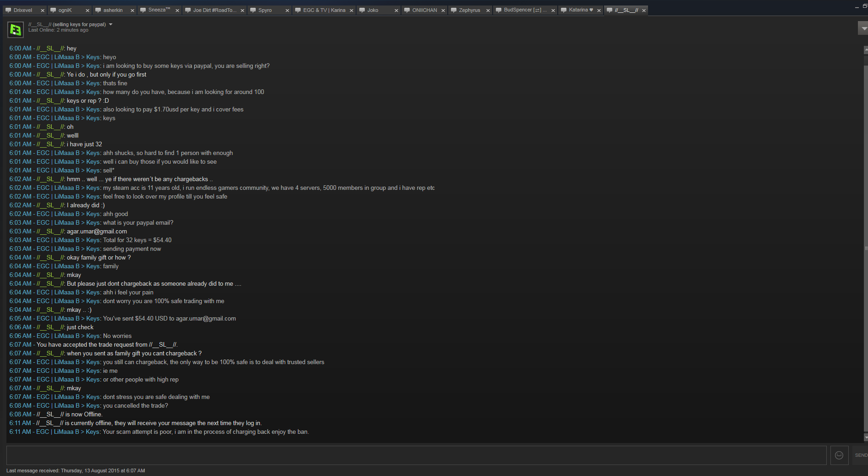Open the emoticon picker beside message box
This screenshot has height=476, width=868.
pyautogui.click(x=839, y=455)
